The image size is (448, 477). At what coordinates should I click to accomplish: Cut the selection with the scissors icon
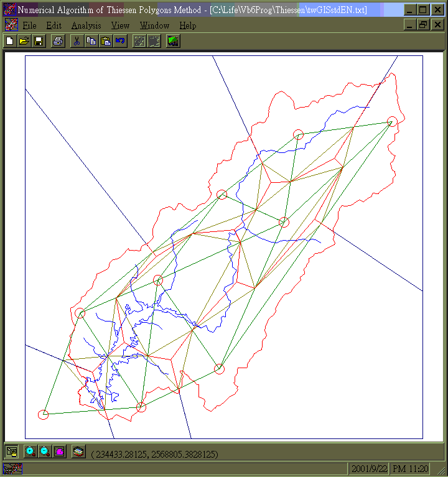click(77, 41)
